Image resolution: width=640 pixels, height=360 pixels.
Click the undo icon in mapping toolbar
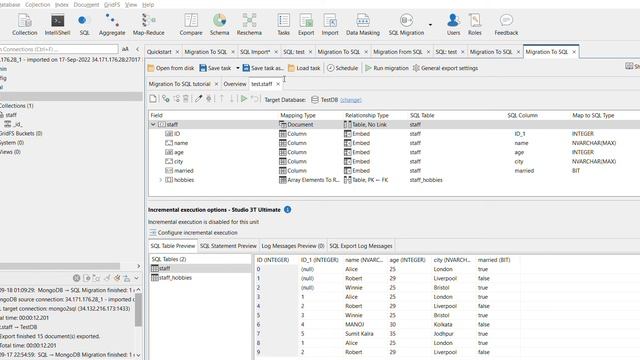coord(255,99)
